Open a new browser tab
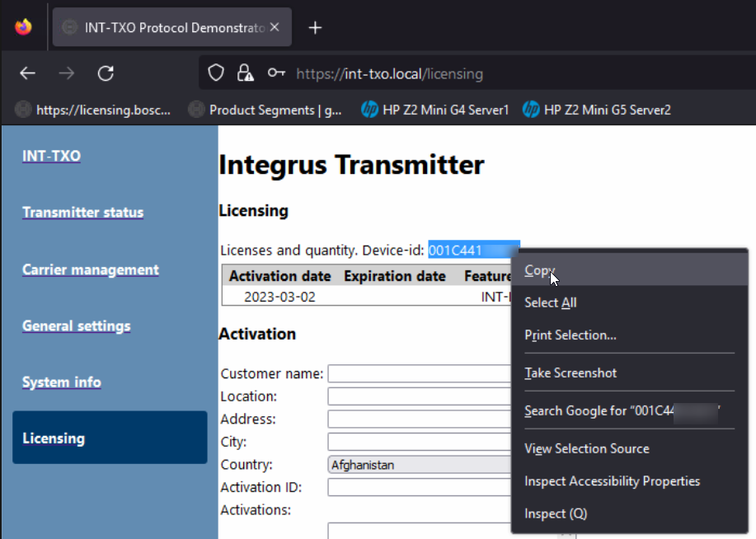Image resolution: width=756 pixels, height=539 pixels. [314, 27]
